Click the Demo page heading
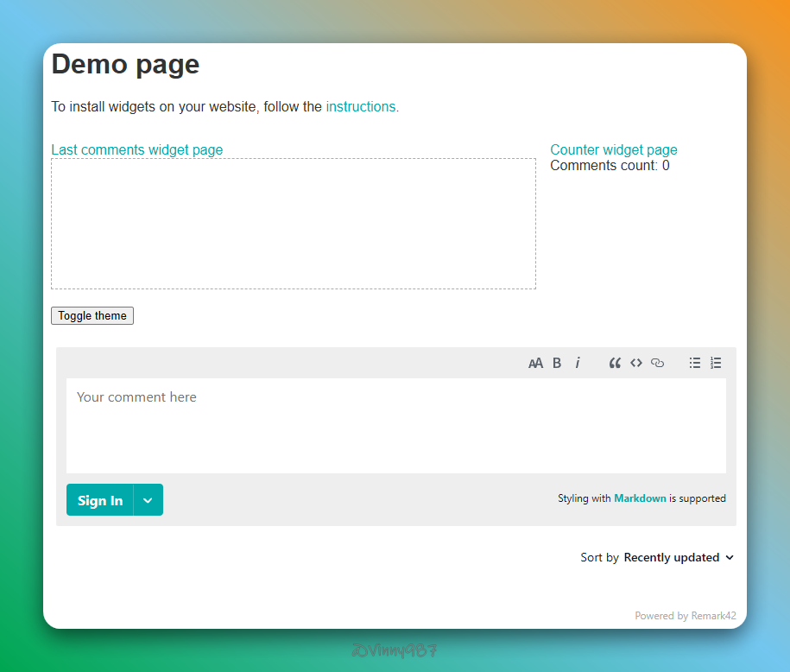The height and width of the screenshot is (672, 790). [126, 64]
